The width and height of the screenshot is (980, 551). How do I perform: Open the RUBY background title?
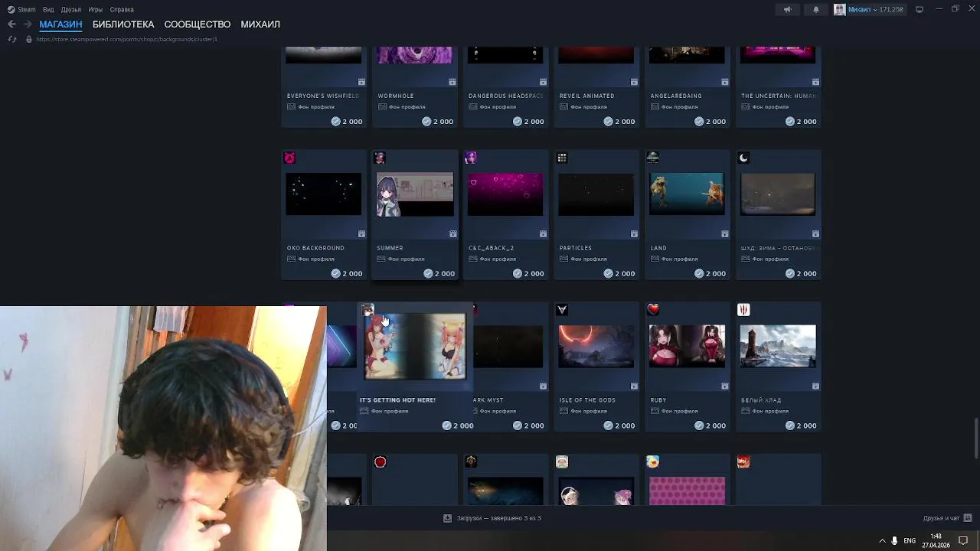658,400
